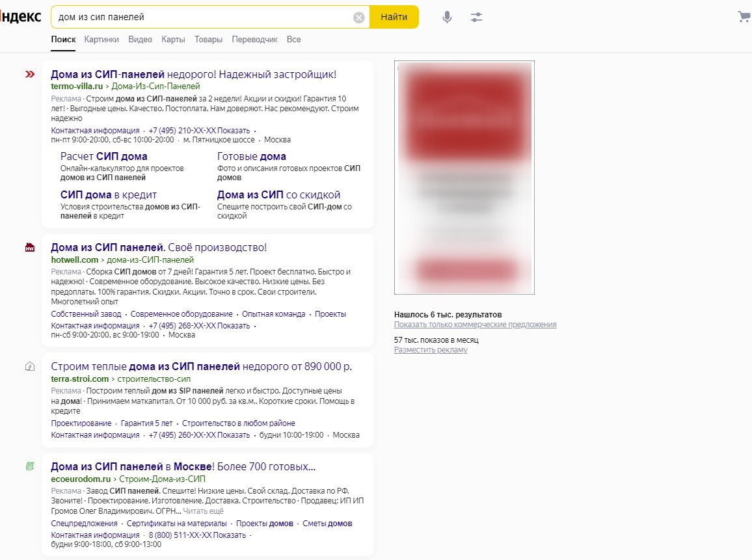This screenshot has width=752, height=560.
Task: Open the shopping cart icon
Action: pyautogui.click(x=744, y=17)
